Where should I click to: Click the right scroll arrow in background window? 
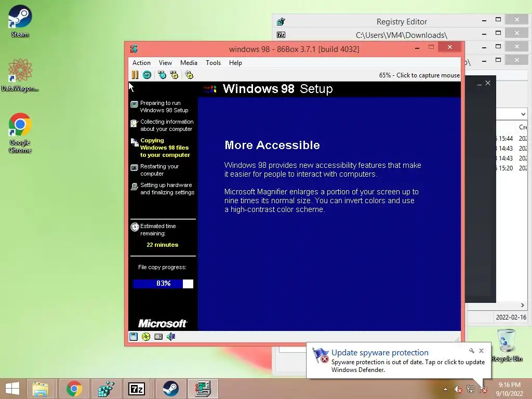(522, 305)
